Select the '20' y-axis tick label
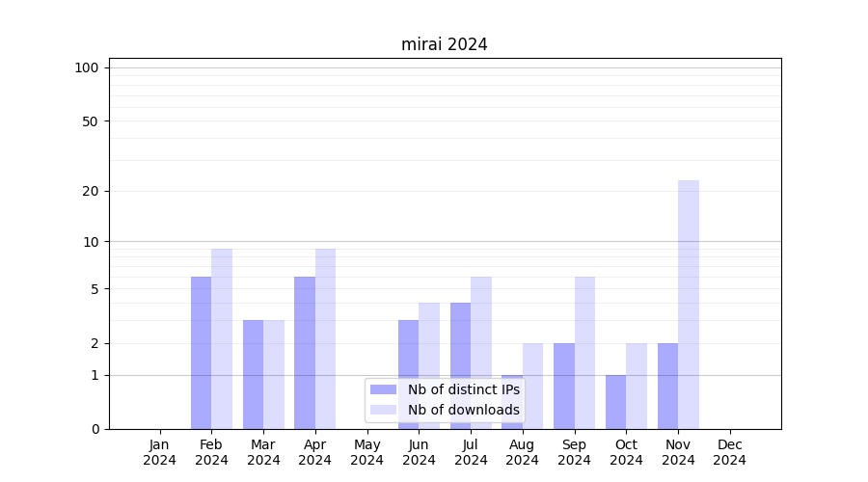 (91, 191)
